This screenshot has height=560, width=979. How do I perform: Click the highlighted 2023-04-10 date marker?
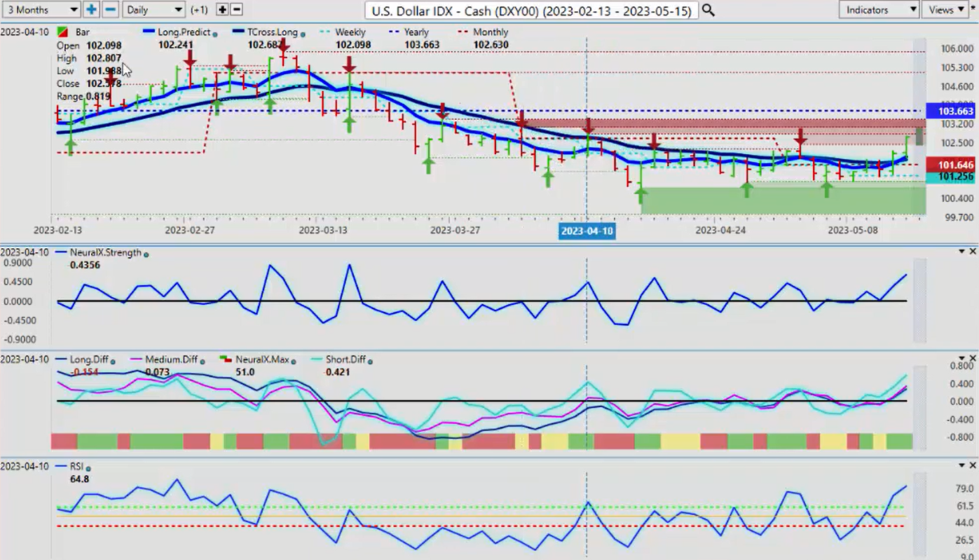click(587, 231)
